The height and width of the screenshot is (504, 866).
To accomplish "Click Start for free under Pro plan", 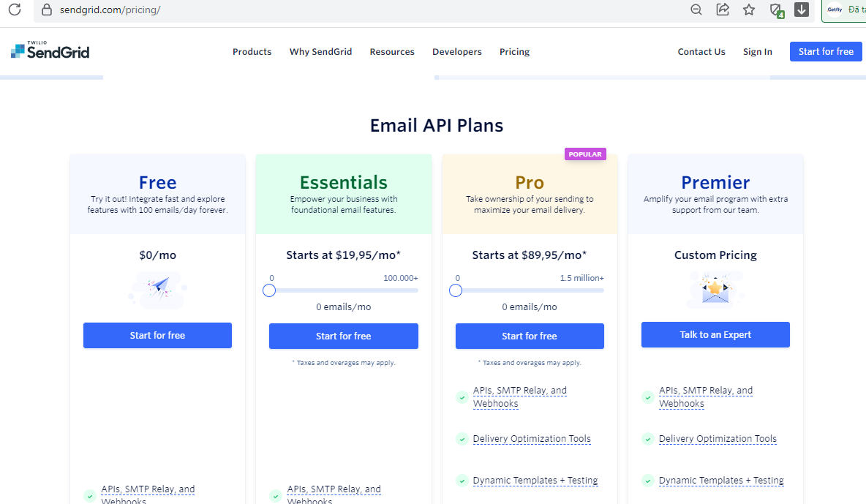I will coord(530,336).
